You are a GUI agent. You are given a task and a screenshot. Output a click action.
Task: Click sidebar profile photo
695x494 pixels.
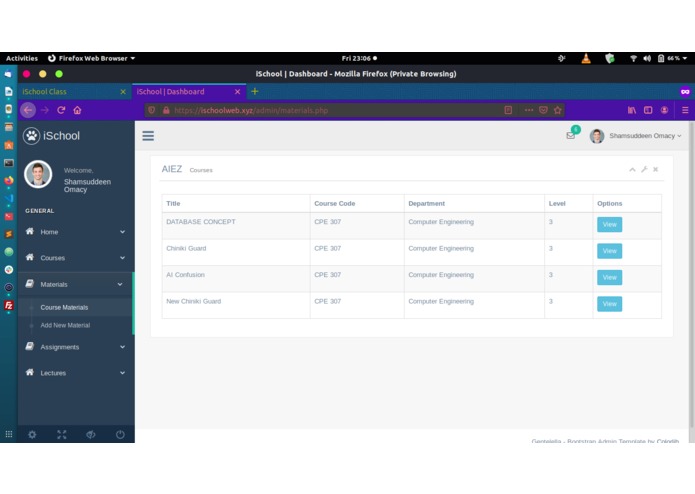[38, 174]
